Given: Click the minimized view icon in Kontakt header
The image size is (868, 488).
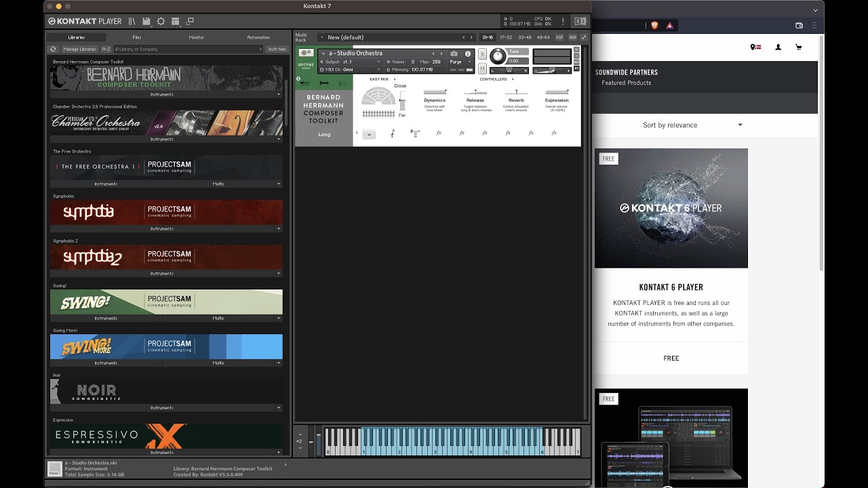Looking at the screenshot, I should (x=190, y=22).
